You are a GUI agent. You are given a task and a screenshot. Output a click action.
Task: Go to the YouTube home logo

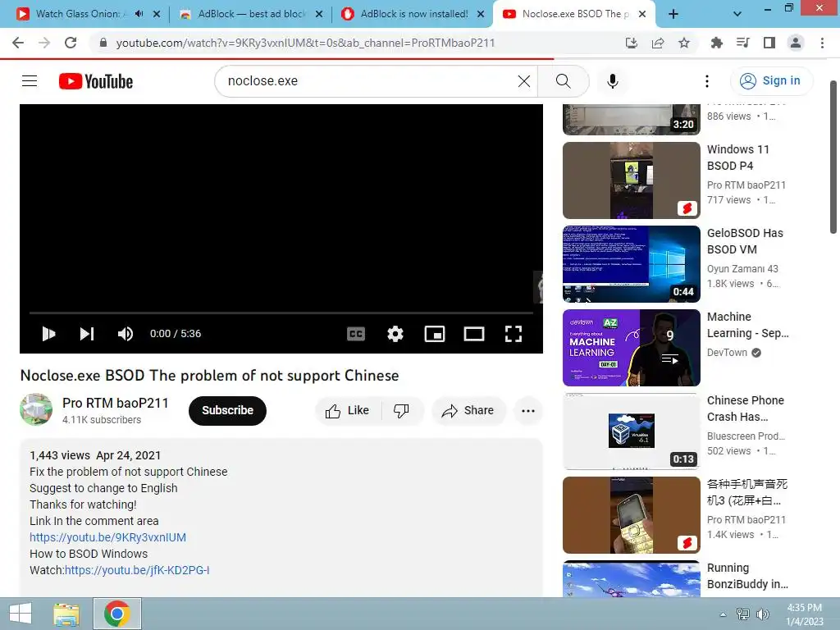(x=96, y=81)
